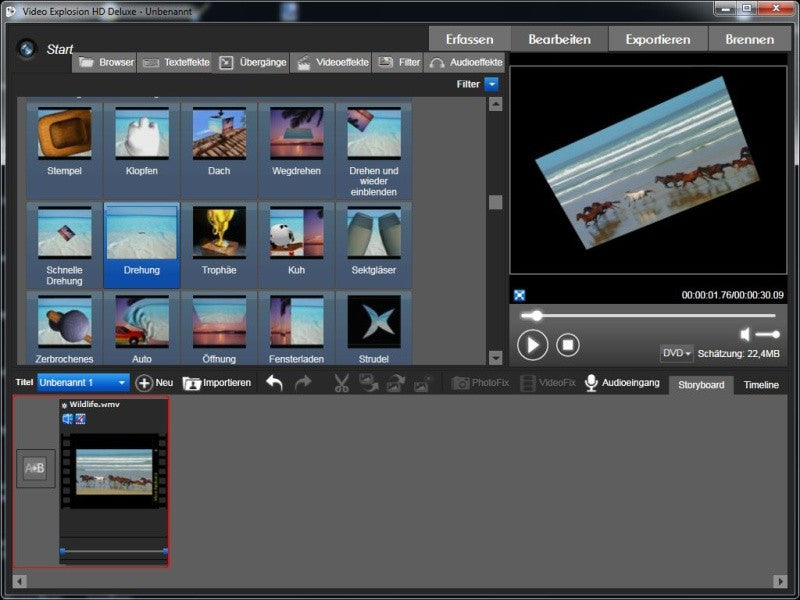Switch to the Exportieren tab

(x=658, y=39)
